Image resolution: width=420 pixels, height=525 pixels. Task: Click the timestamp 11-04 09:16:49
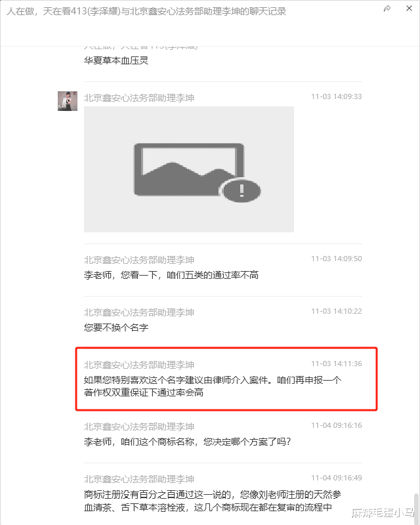point(336,478)
